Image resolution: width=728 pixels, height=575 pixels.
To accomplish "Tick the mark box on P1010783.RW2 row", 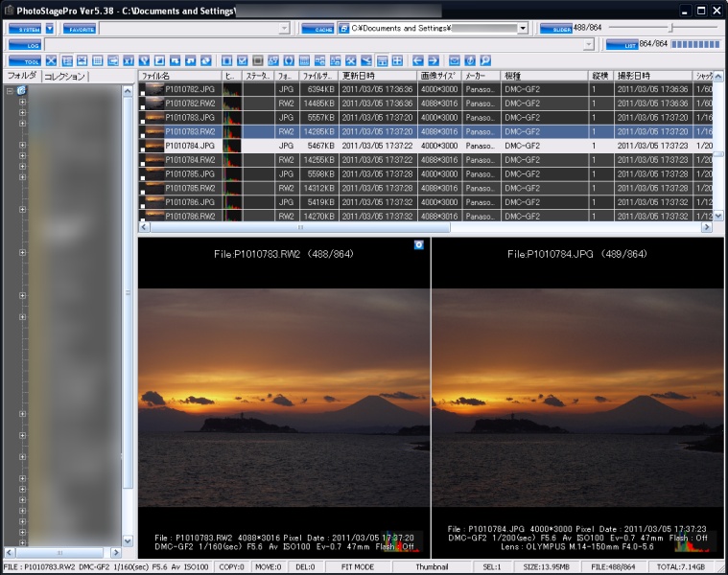I will coord(143,135).
